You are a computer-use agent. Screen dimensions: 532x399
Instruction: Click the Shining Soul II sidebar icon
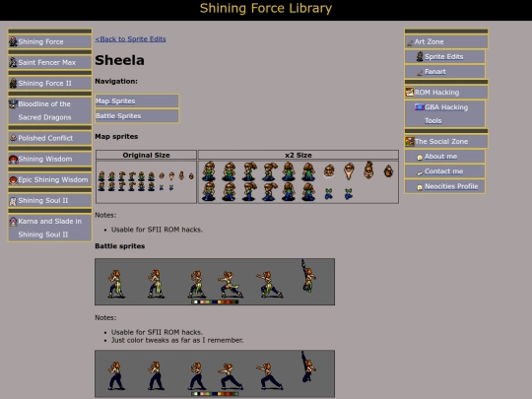point(13,201)
